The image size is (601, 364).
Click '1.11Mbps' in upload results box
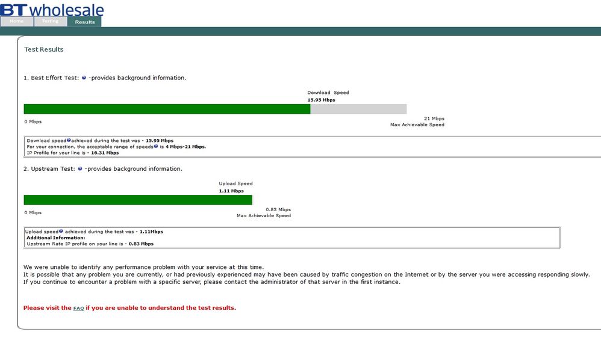151,232
